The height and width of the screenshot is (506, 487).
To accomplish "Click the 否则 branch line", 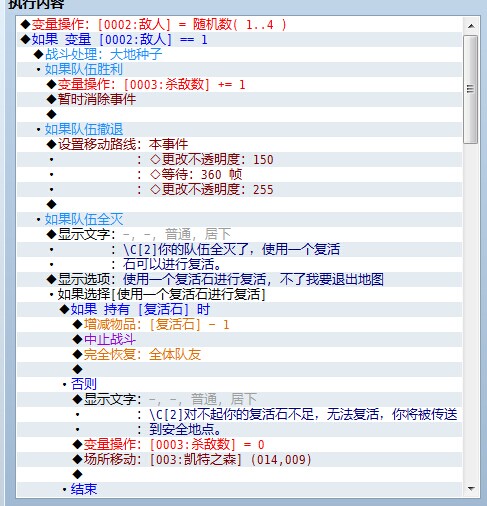I will [239, 385].
